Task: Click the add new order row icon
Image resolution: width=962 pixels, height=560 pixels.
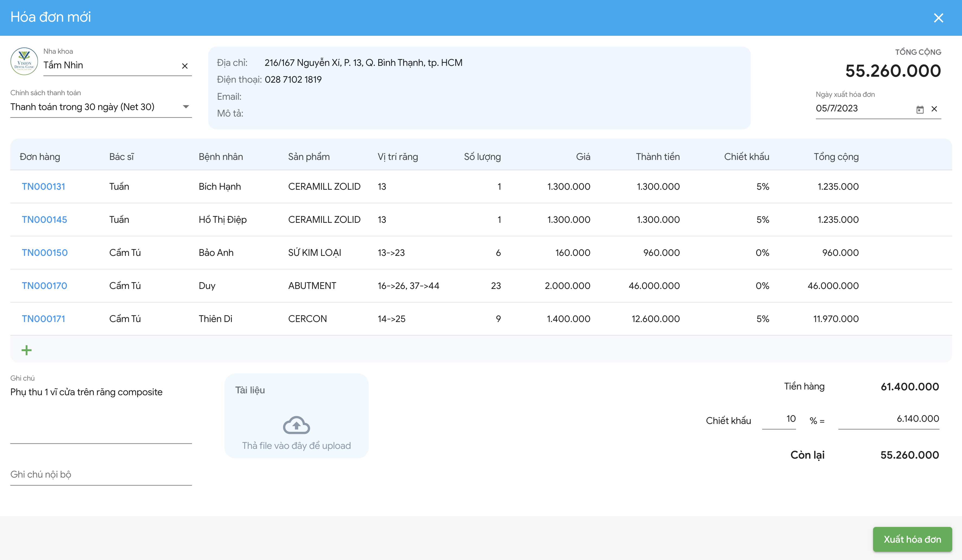Action: coord(27,349)
